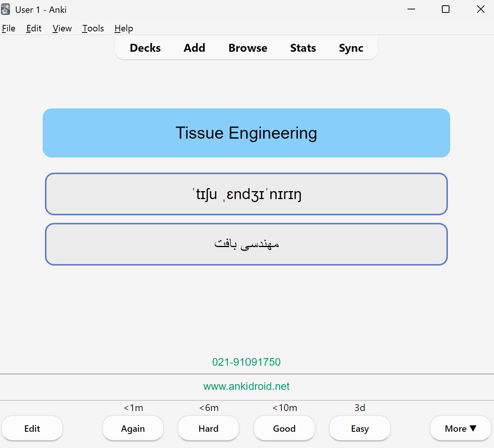Click the 3d interval label above Easy

[x=360, y=408]
